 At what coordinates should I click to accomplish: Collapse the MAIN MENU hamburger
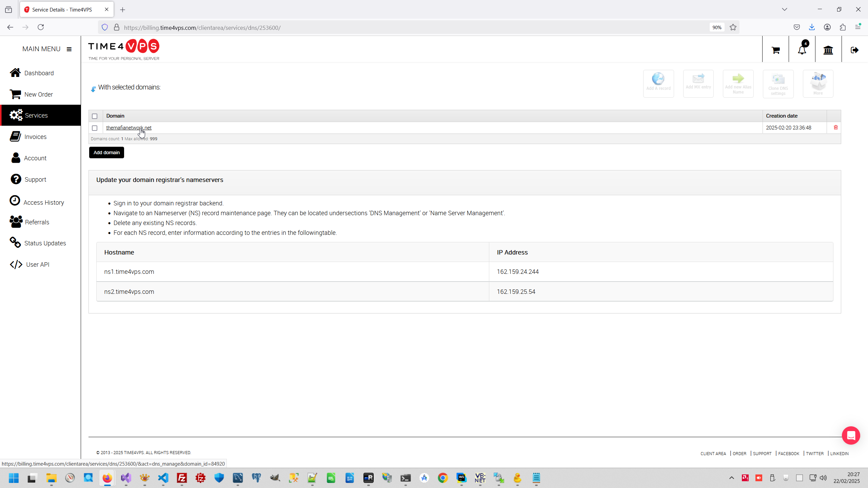tap(69, 49)
